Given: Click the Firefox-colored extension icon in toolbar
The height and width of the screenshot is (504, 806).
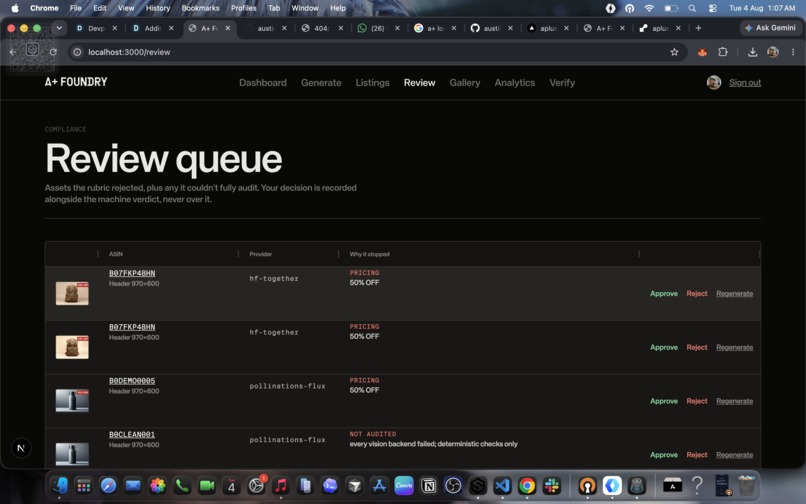Looking at the screenshot, I should (702, 52).
